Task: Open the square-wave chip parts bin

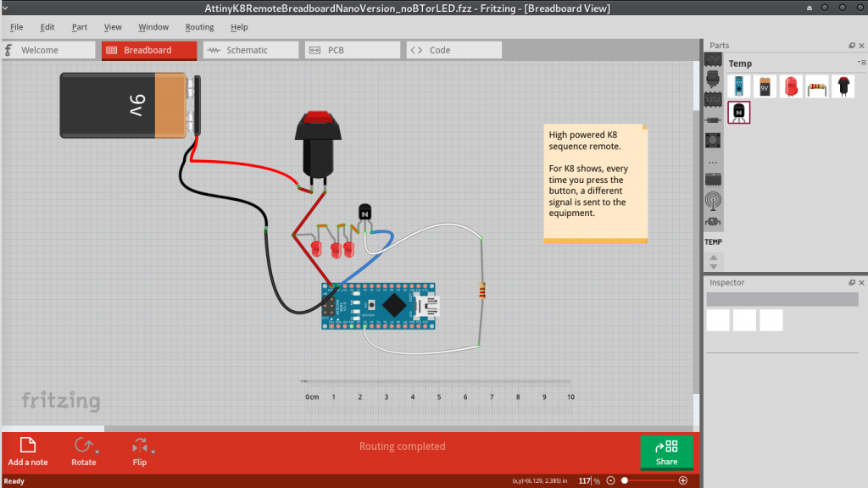Action: pyautogui.click(x=713, y=100)
